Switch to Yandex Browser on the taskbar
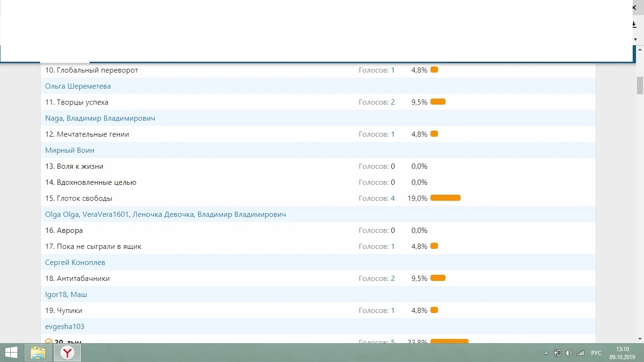Image resolution: width=644 pixels, height=362 pixels. point(67,353)
